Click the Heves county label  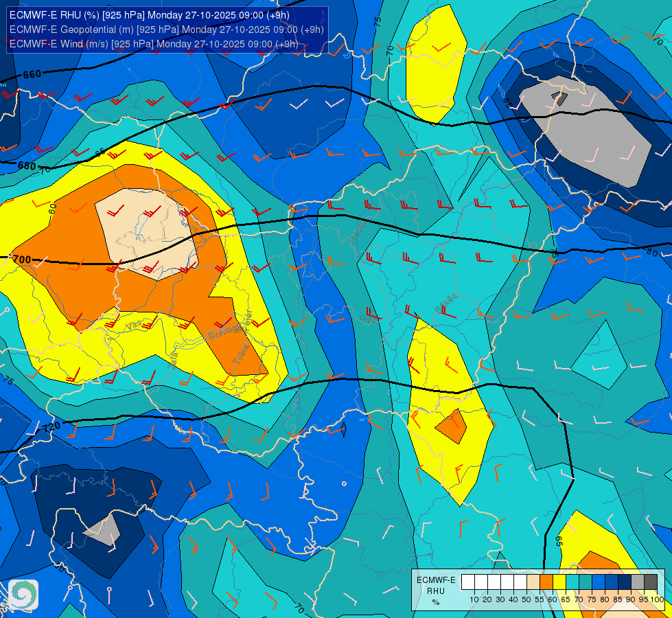pyautogui.click(x=358, y=231)
